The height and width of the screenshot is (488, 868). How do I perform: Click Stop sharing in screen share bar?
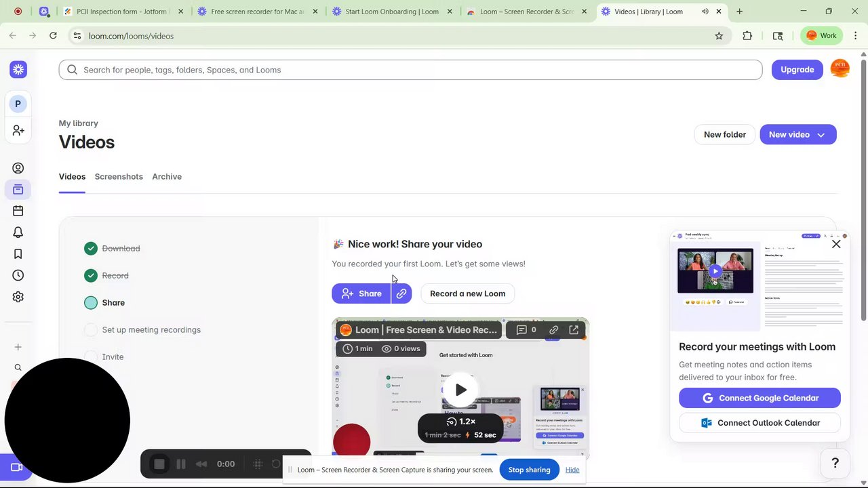pos(529,470)
